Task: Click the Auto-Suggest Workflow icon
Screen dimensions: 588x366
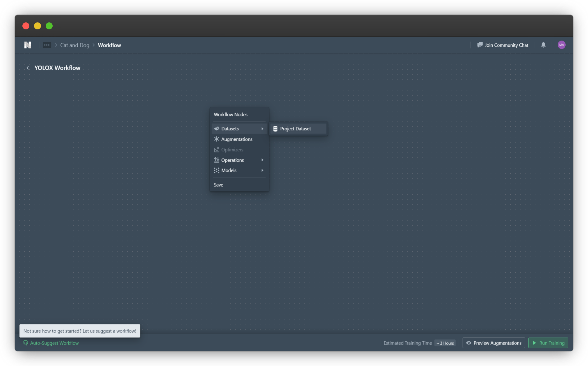Action: [25, 343]
